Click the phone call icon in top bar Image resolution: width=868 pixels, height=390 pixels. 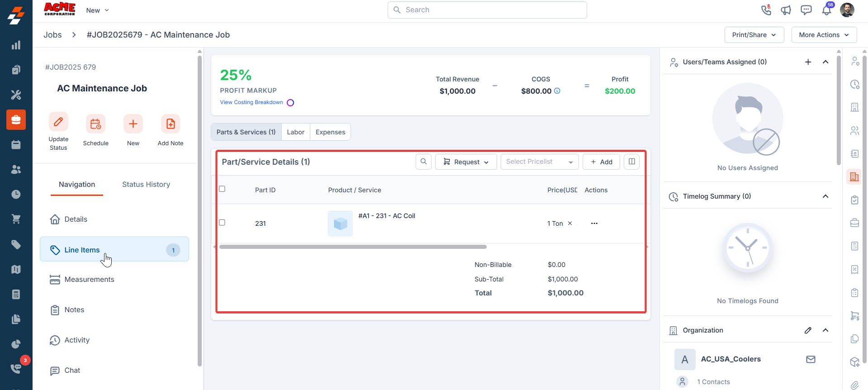[x=766, y=10]
